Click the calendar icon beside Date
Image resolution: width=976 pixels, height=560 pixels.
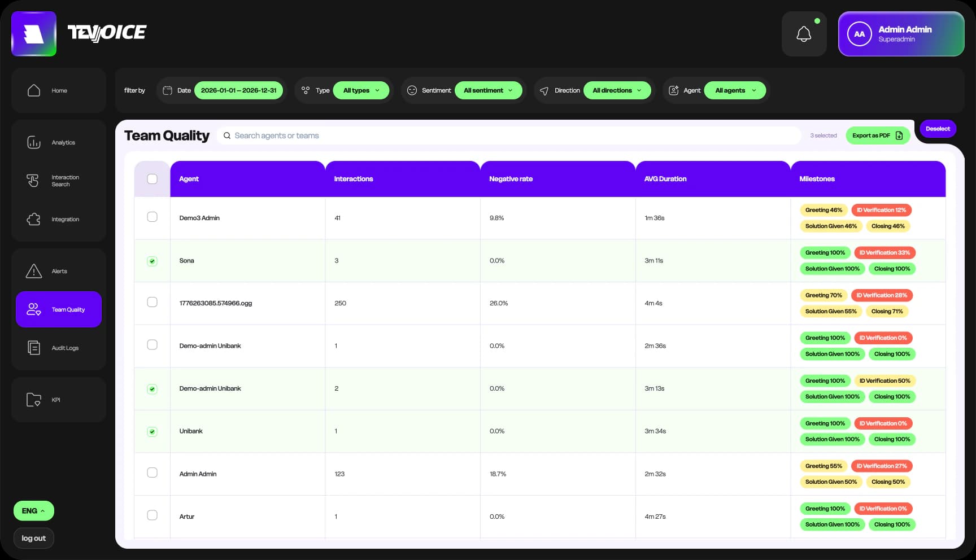[167, 90]
